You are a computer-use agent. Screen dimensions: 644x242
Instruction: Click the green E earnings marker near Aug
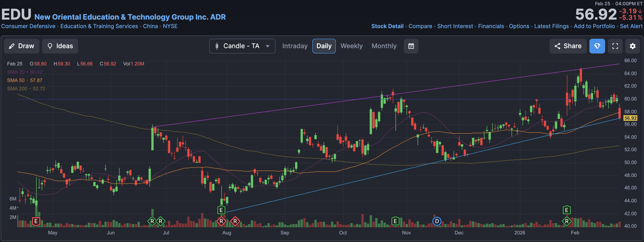tap(221, 210)
